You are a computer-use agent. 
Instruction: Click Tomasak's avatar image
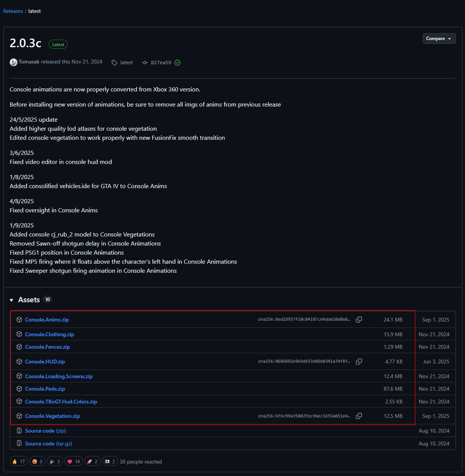14,62
